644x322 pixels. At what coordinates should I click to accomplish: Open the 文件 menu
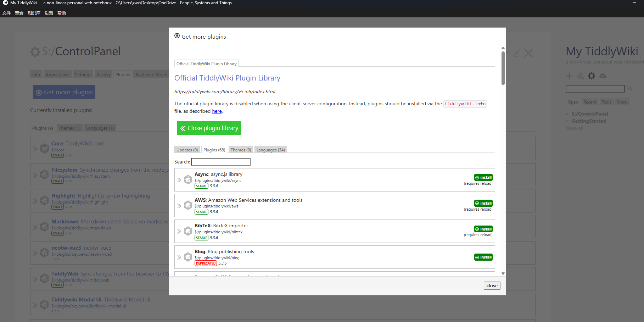(6, 13)
